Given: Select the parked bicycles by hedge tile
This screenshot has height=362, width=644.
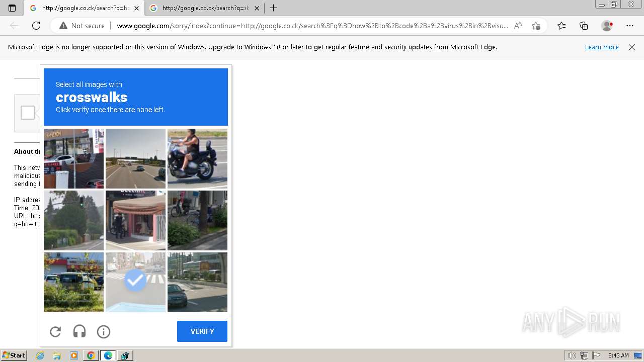Looking at the screenshot, I should tap(197, 220).
